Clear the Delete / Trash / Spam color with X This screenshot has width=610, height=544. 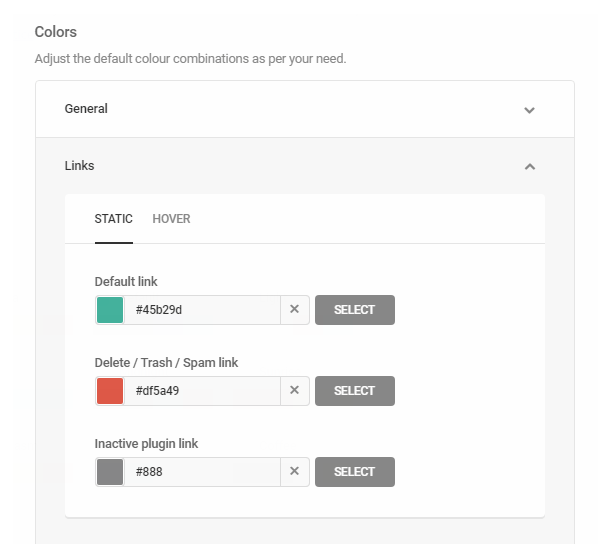click(294, 390)
